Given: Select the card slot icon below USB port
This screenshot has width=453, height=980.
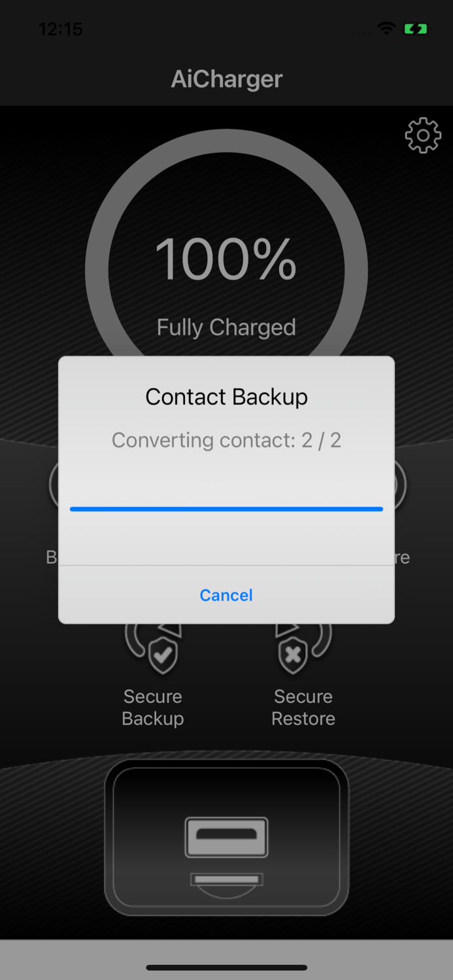Looking at the screenshot, I should [x=226, y=880].
